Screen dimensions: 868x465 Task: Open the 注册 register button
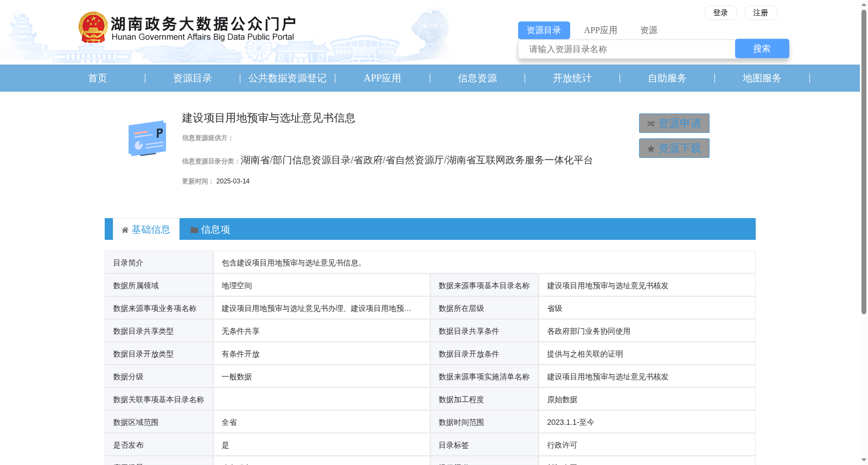(x=761, y=12)
